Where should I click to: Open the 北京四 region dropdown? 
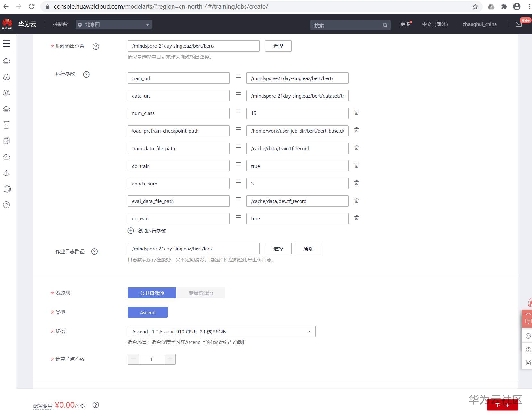(114, 25)
